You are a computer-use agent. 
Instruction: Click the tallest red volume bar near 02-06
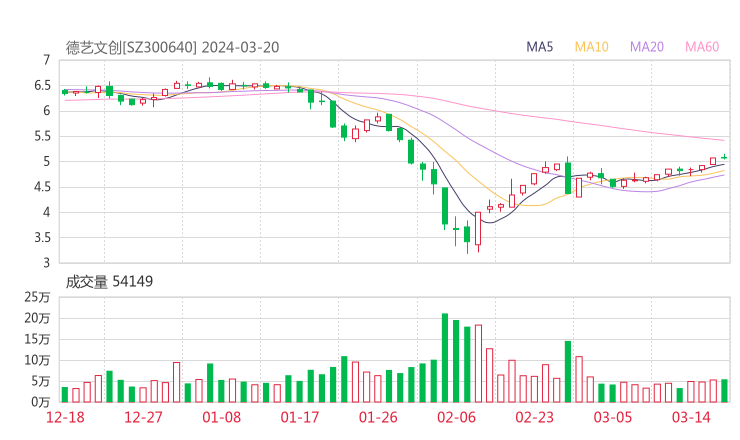coord(478,364)
